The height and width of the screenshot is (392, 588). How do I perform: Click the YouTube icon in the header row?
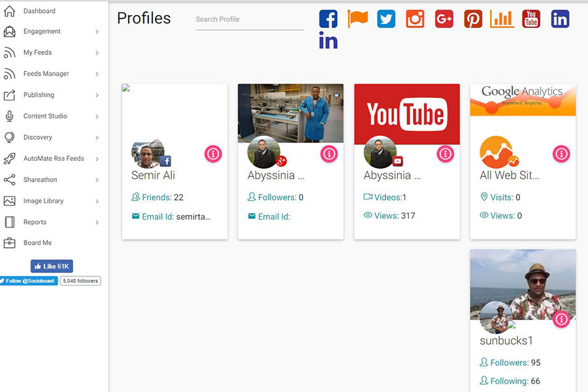point(531,19)
